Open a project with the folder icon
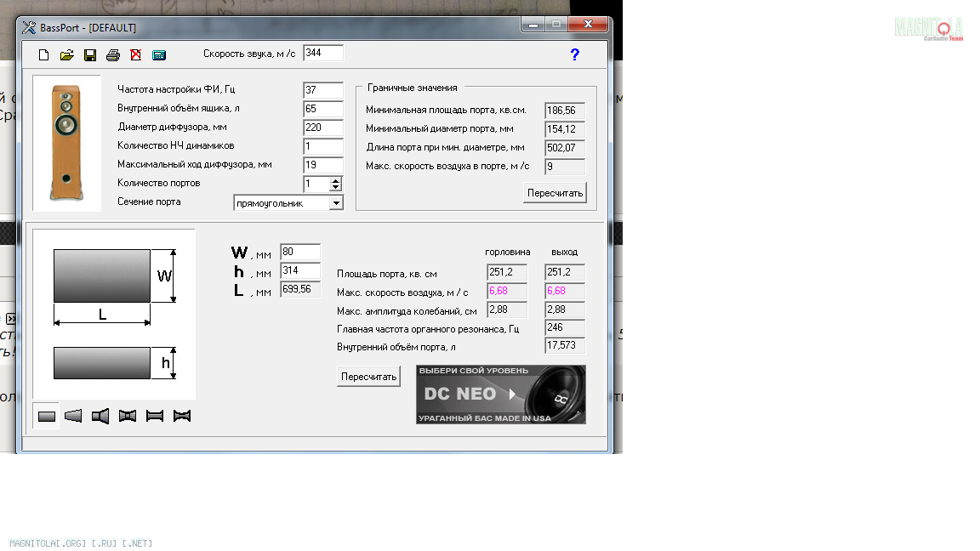This screenshot has height=551, width=980. click(x=66, y=55)
